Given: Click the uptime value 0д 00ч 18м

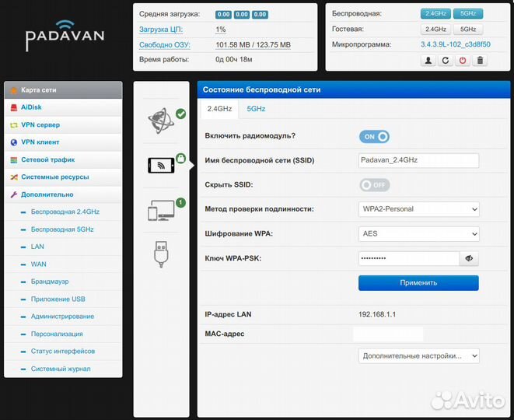Looking at the screenshot, I should click(234, 60).
